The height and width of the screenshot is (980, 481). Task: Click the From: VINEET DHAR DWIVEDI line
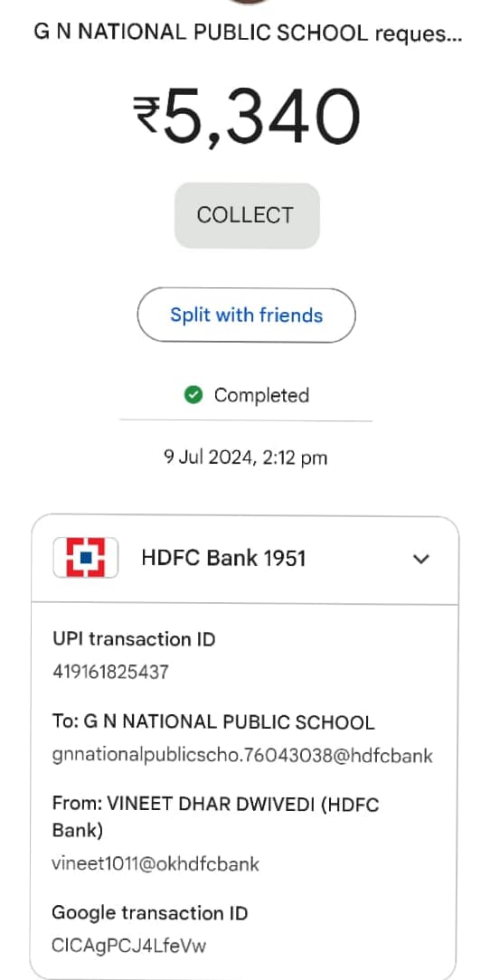pyautogui.click(x=215, y=817)
